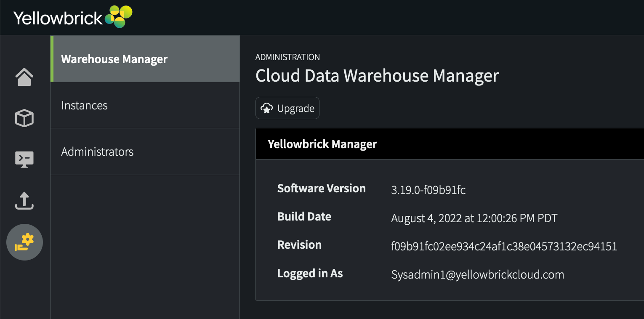Viewport: 644px width, 319px height.
Task: Click the Yellowbrick wordmark text
Action: tap(58, 18)
